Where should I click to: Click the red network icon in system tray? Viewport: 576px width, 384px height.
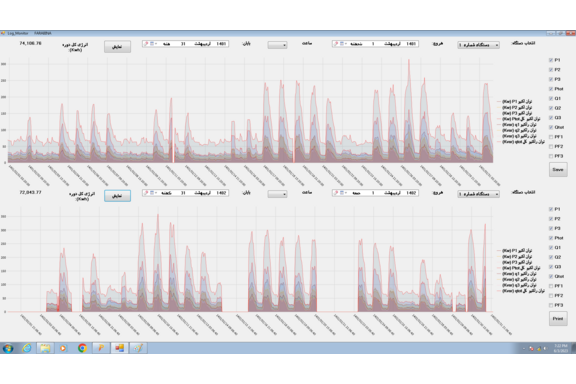(532, 348)
